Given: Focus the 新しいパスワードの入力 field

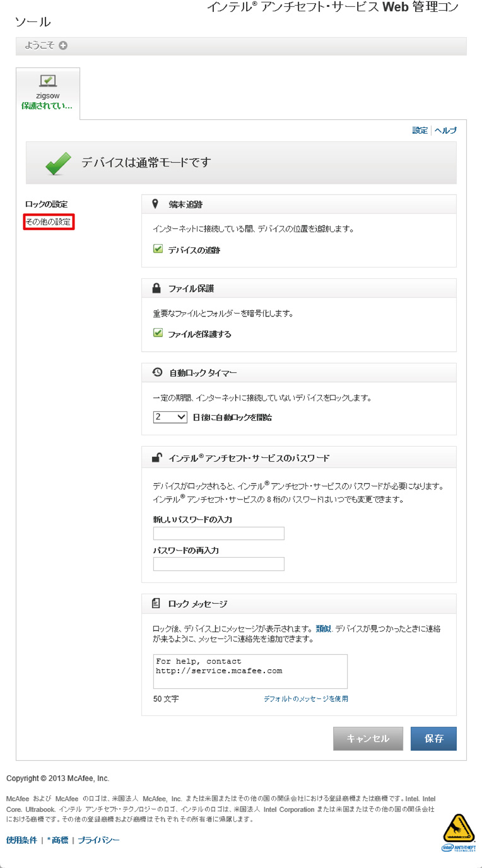Looking at the screenshot, I should tap(219, 534).
